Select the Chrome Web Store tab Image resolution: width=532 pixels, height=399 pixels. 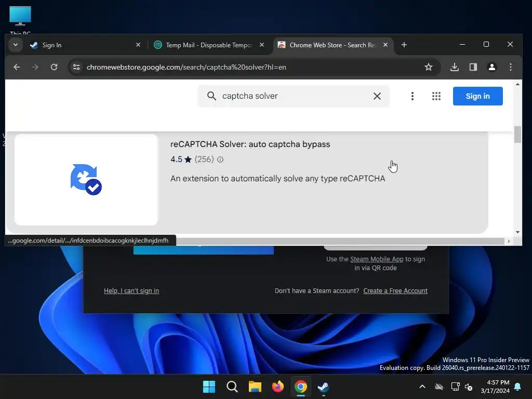[332, 45]
